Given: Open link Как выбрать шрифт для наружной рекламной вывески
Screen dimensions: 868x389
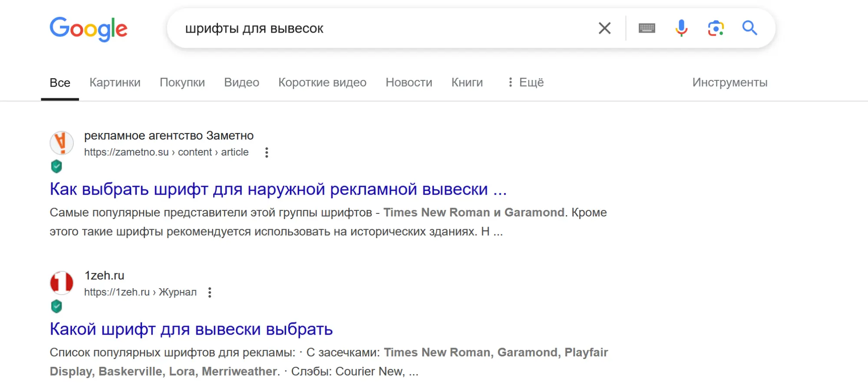Looking at the screenshot, I should (278, 190).
